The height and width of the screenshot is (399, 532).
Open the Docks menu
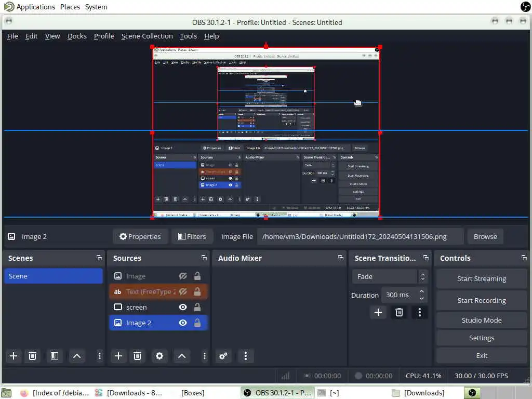click(x=77, y=36)
